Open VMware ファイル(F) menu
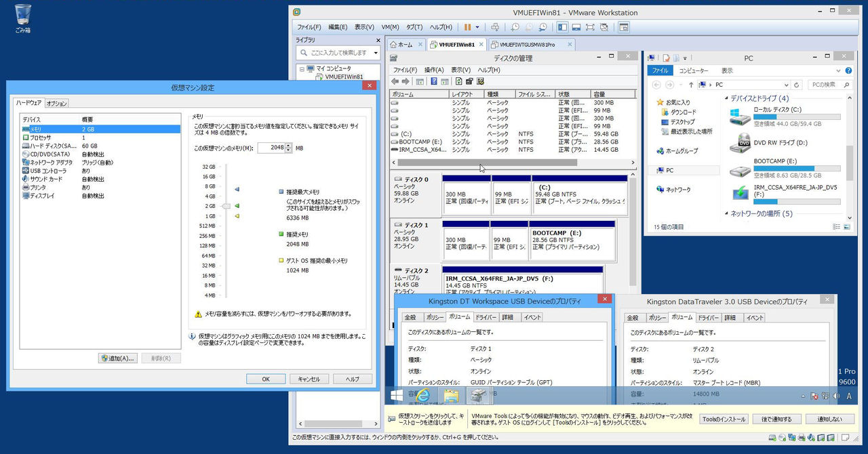This screenshot has width=868, height=454. point(309,27)
